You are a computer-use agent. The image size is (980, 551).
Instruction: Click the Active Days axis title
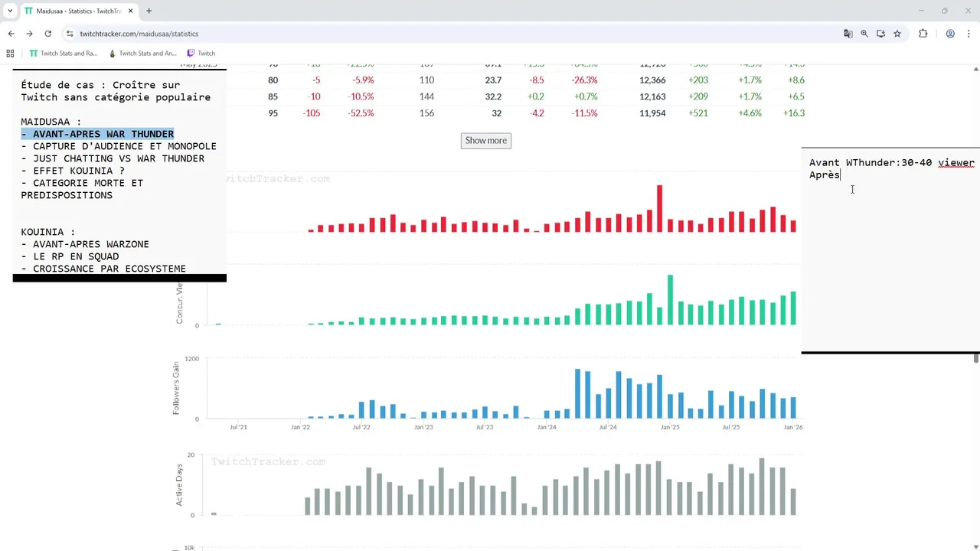click(x=179, y=484)
